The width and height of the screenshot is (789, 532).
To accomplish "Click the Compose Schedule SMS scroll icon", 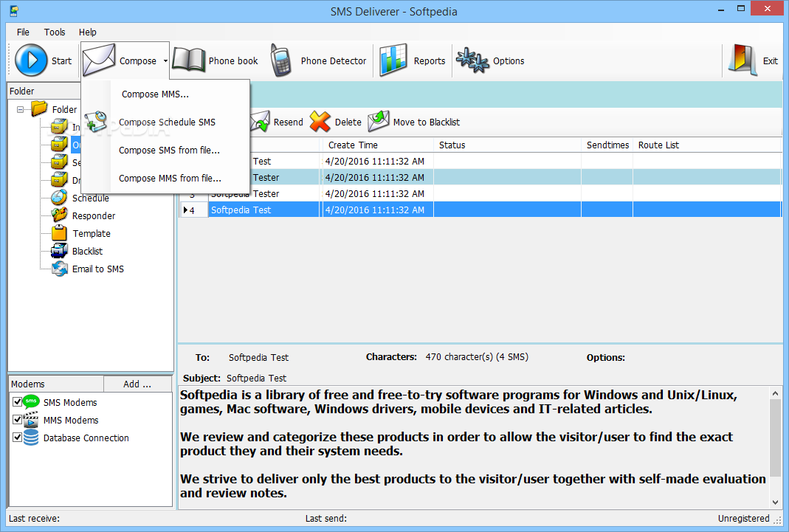I will pos(96,122).
